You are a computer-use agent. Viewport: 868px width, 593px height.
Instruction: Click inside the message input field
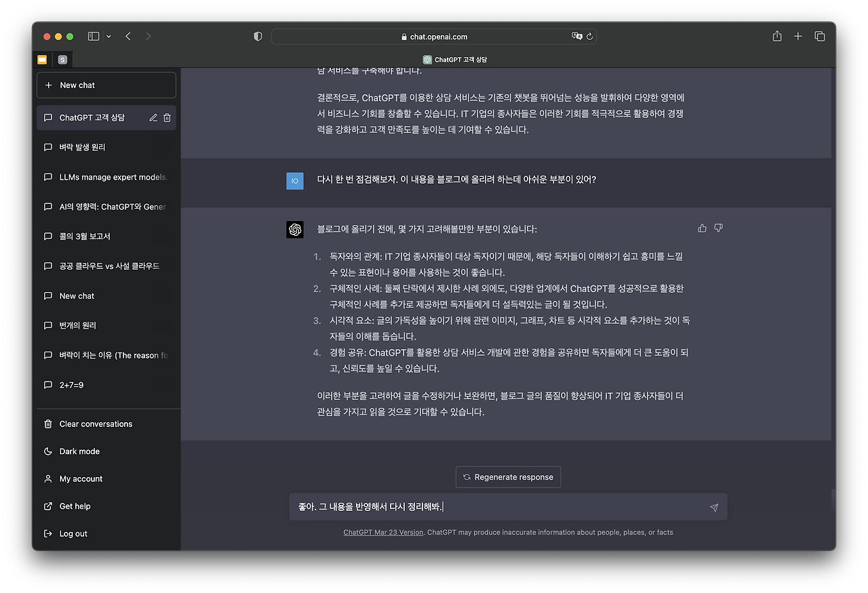coord(475,506)
